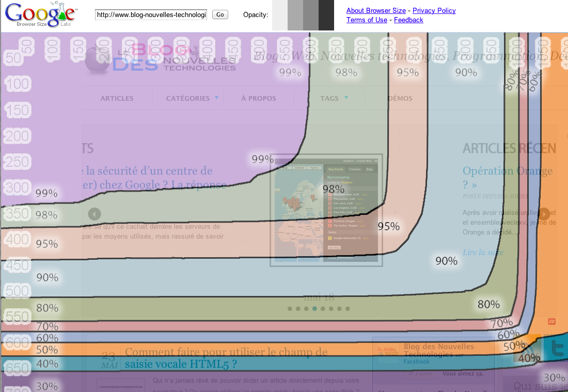Click the 'mai 18' date text
The image size is (568, 392).
319,297
